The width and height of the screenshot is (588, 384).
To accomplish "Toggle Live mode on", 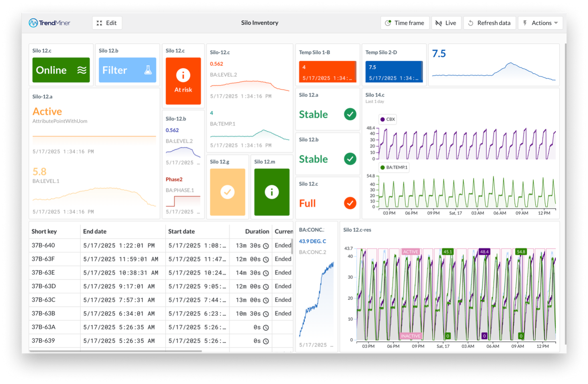I will point(446,23).
